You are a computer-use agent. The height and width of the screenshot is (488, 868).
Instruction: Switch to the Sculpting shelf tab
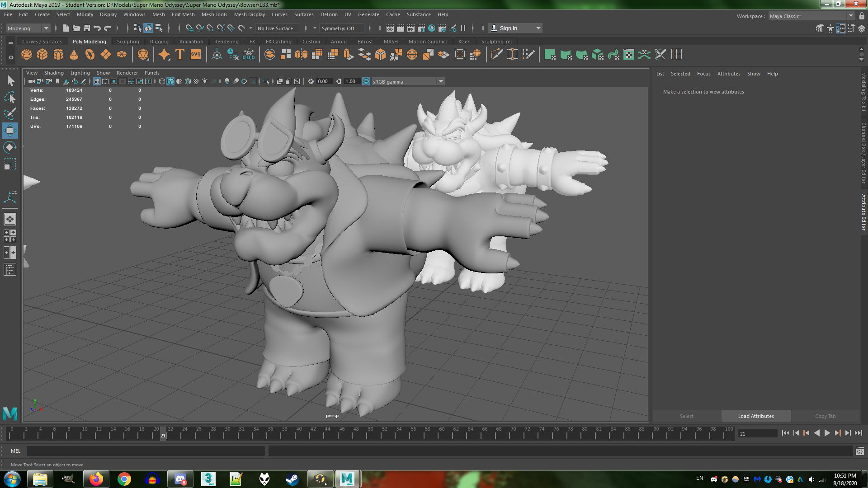(x=128, y=42)
